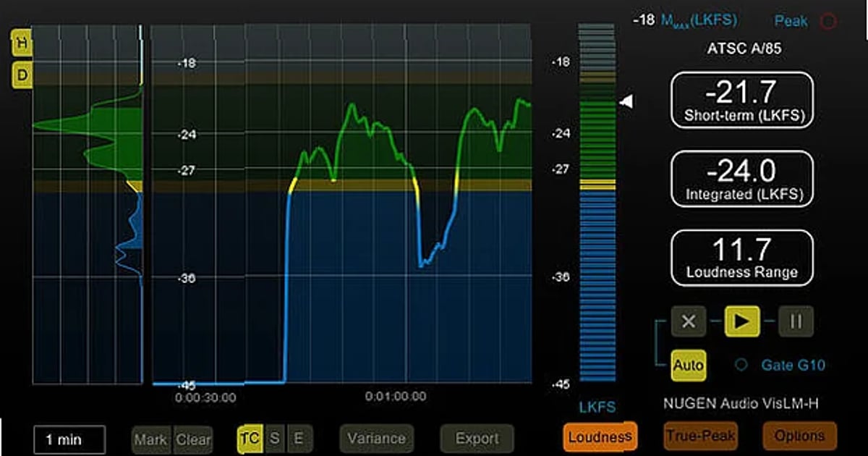Switch to the True-Peak view
Screen dimensions: 868x456
pos(699,435)
